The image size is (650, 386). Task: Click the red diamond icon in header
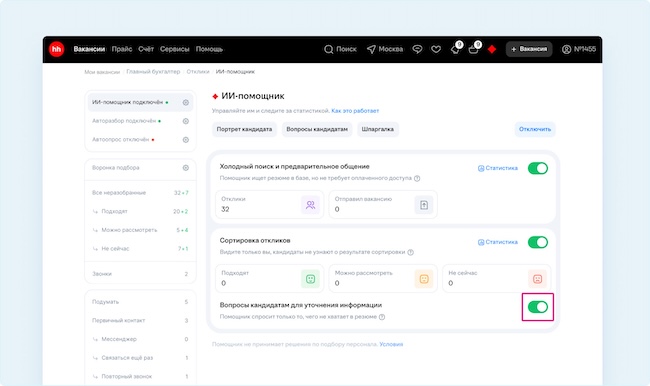[492, 49]
